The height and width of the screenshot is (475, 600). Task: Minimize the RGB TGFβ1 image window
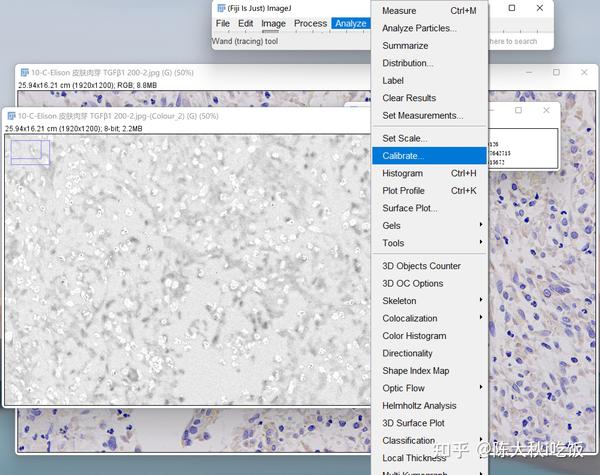[529, 72]
